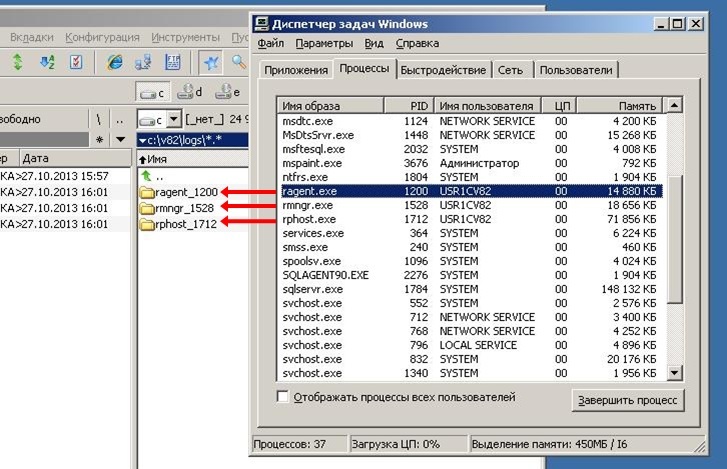Click the A-Z sort toolbar icon

(47, 62)
